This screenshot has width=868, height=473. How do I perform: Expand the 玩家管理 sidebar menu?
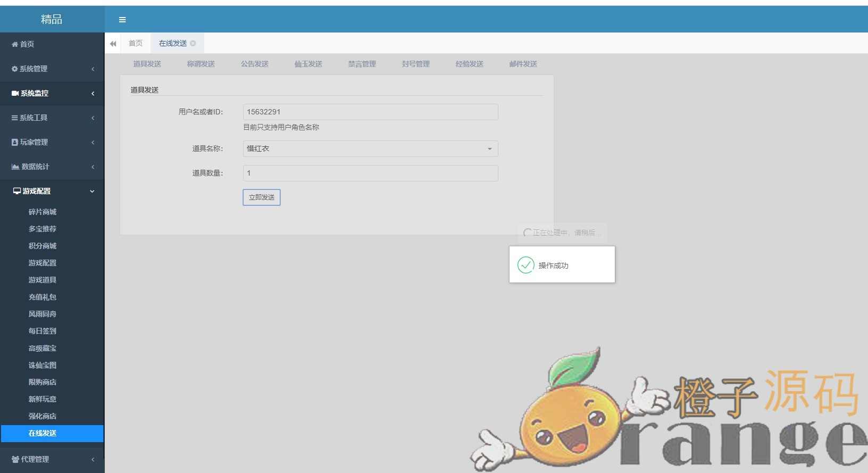52,142
